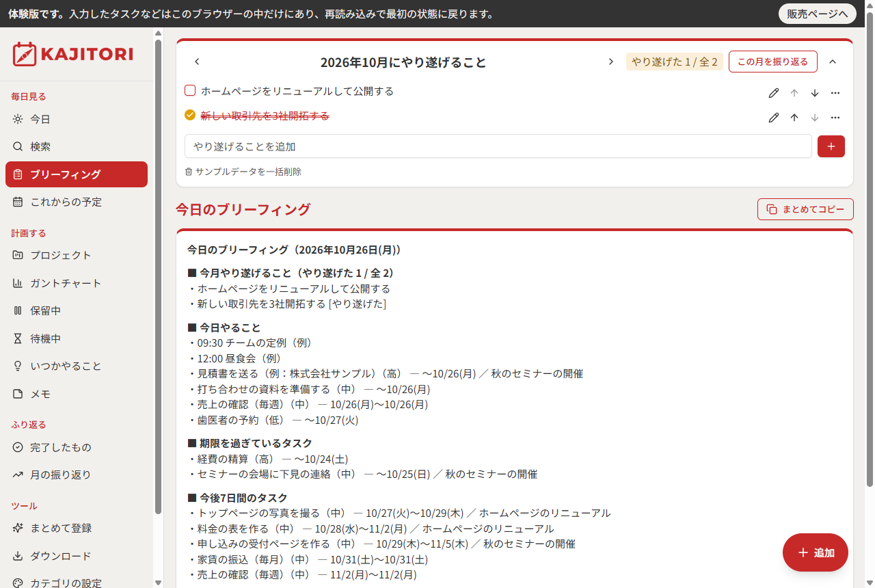Screen dimensions: 875x588
Task: Open ガントチャート view
Action: 77,283
